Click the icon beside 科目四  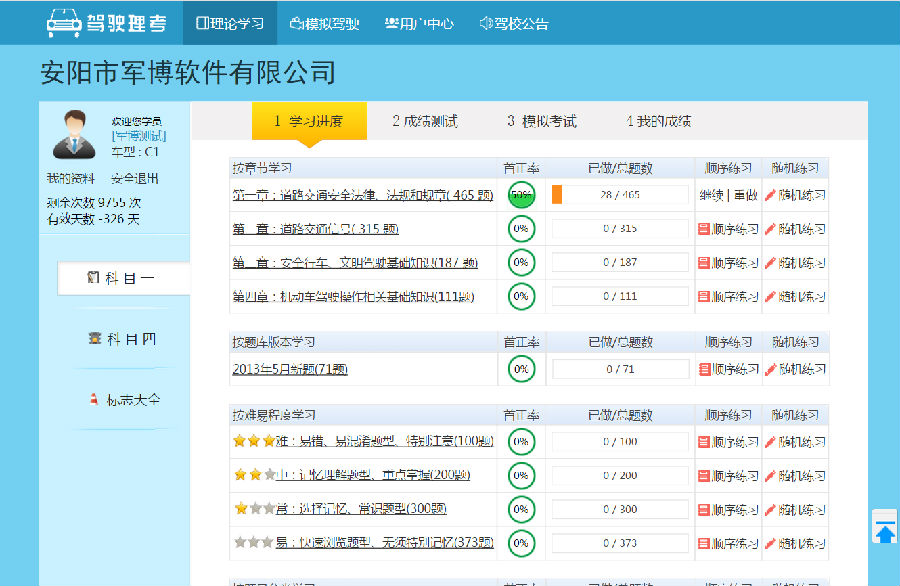tap(95, 338)
